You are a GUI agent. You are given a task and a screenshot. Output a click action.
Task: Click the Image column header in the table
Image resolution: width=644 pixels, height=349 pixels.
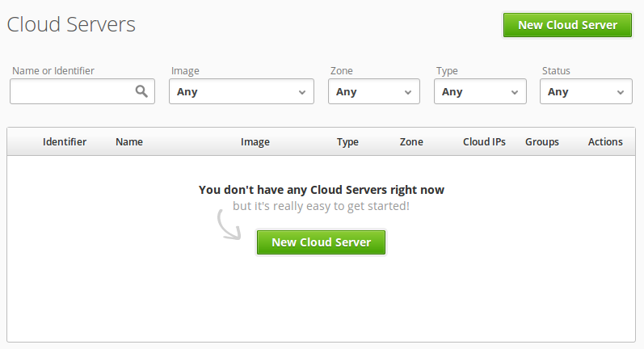[x=255, y=142]
